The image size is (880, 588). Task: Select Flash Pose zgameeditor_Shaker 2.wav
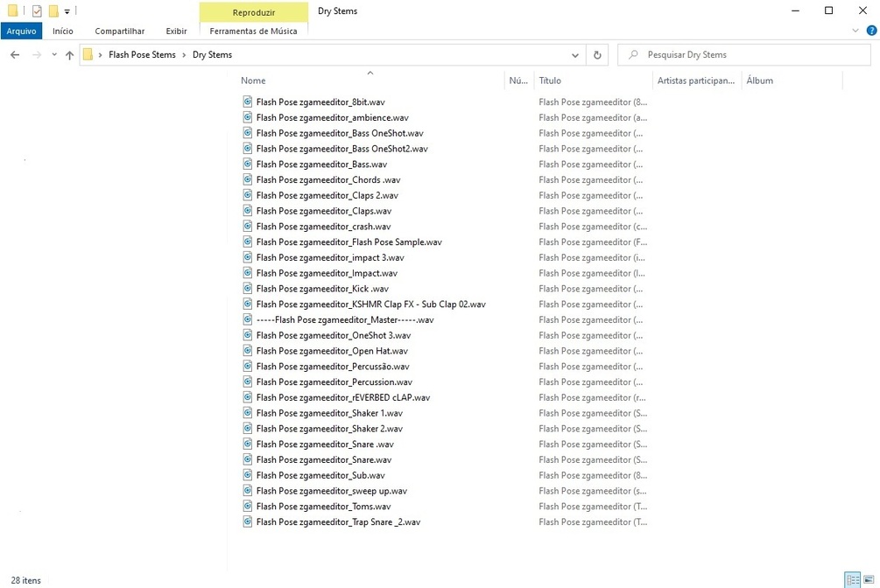click(329, 428)
